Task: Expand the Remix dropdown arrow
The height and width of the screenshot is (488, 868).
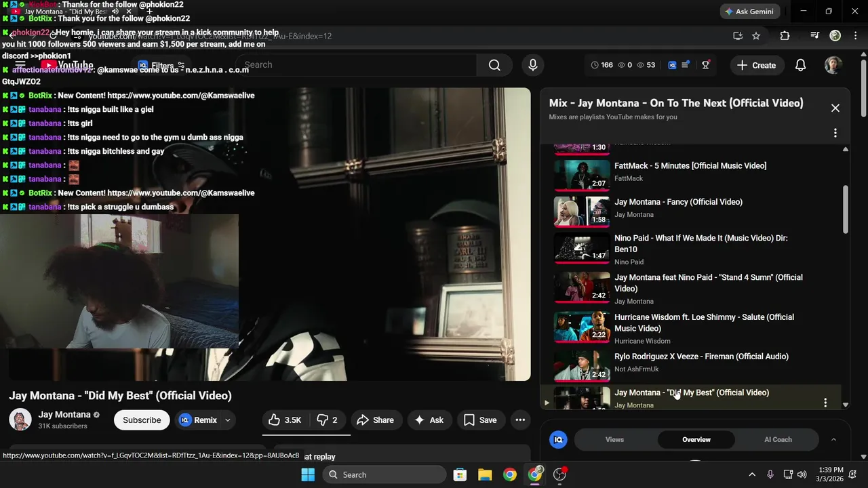Action: click(228, 420)
